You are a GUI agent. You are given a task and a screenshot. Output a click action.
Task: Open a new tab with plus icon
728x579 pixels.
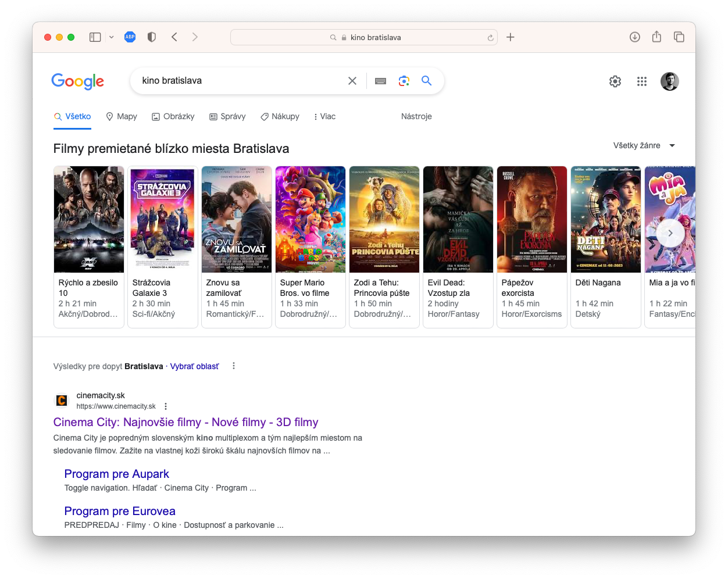pyautogui.click(x=511, y=37)
